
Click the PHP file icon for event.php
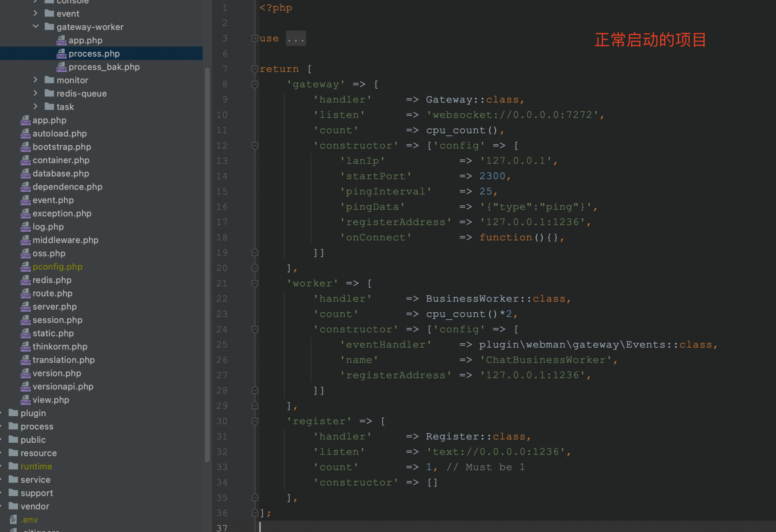25,200
